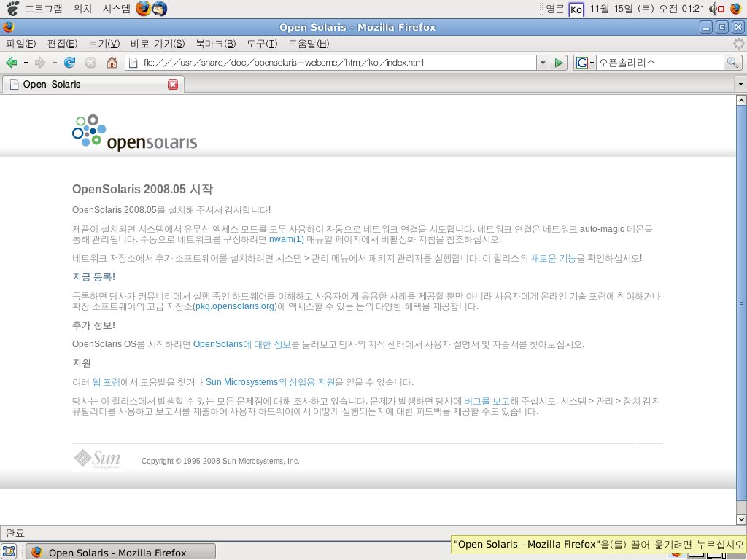Follow the 웹 포럼 link
This screenshot has width=747, height=560.
click(x=106, y=382)
